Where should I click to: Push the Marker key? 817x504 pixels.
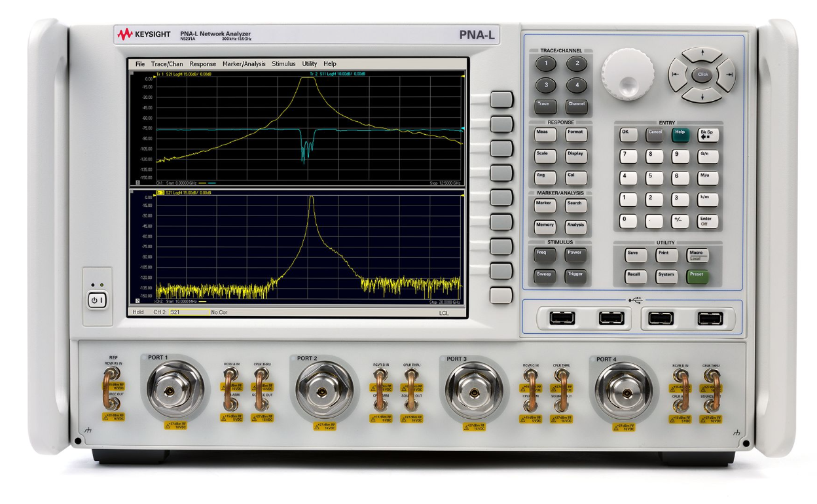pos(545,206)
